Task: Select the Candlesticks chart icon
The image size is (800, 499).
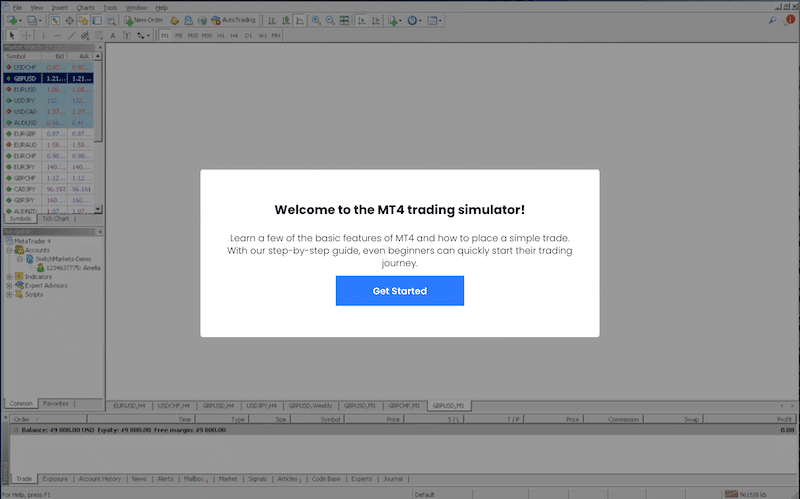Action: point(286,20)
